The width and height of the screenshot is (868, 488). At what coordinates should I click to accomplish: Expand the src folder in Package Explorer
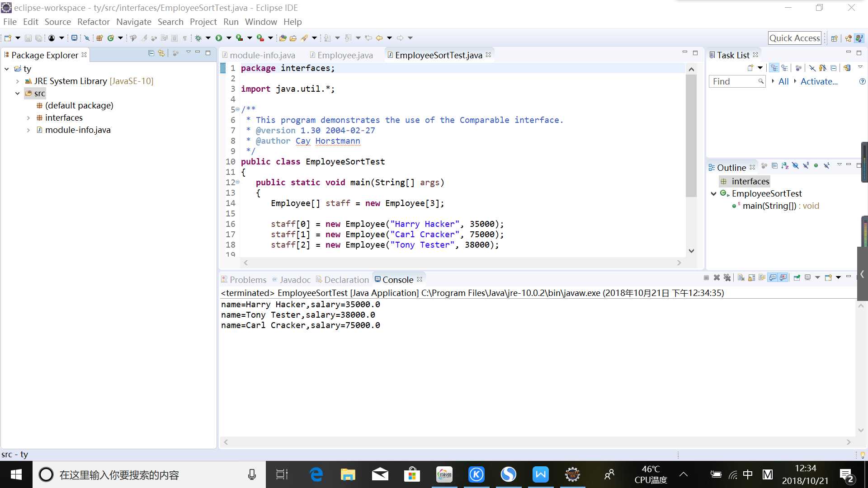pos(18,93)
